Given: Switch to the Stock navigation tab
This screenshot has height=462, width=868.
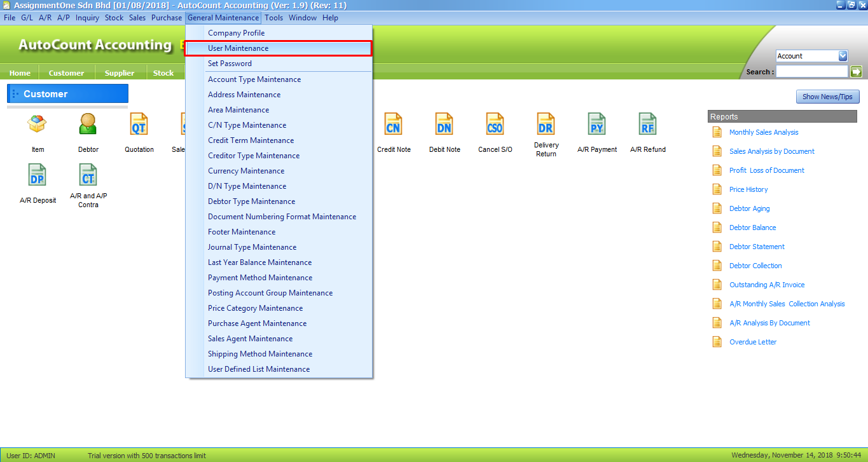Looking at the screenshot, I should pyautogui.click(x=163, y=72).
